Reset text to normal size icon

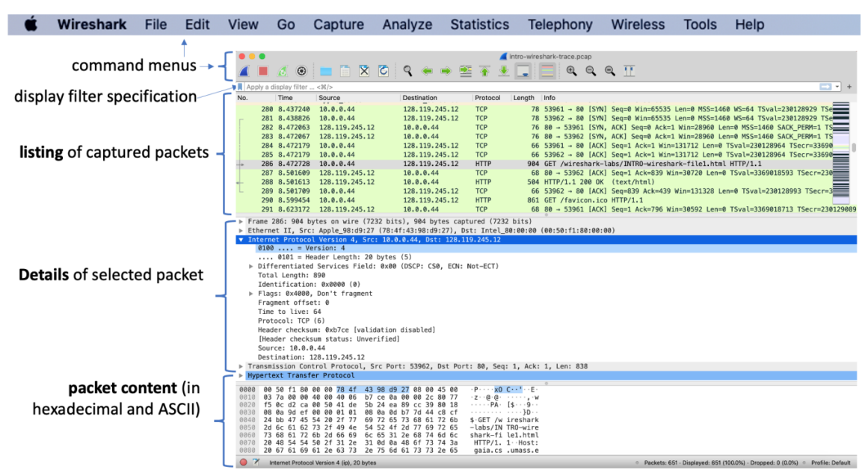coord(610,71)
